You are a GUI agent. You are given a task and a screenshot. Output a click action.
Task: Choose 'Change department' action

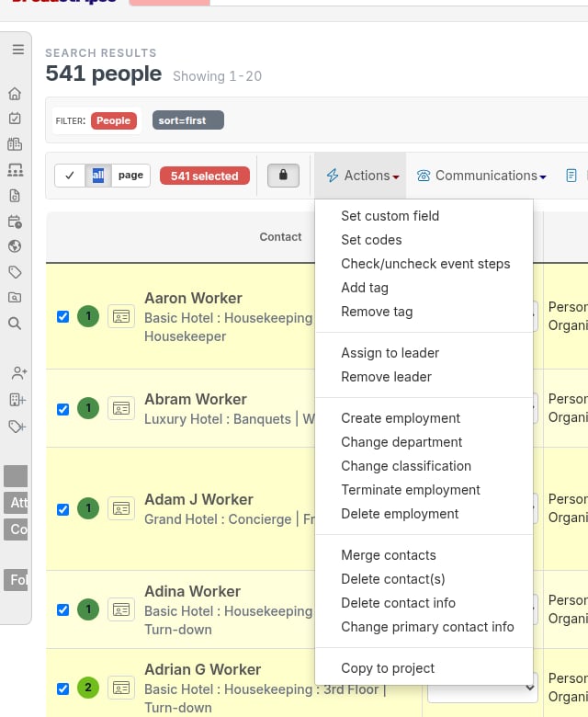pos(401,442)
